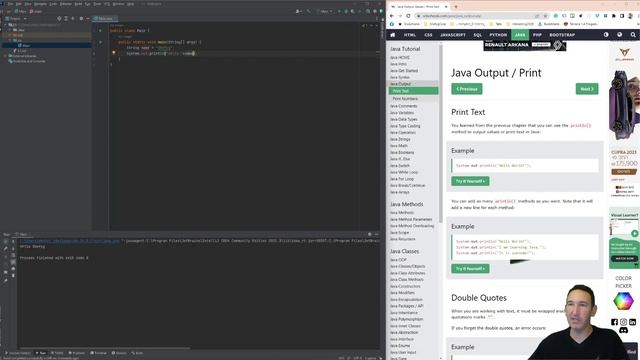
Task: Open project panel gear options
Action: (81, 18)
